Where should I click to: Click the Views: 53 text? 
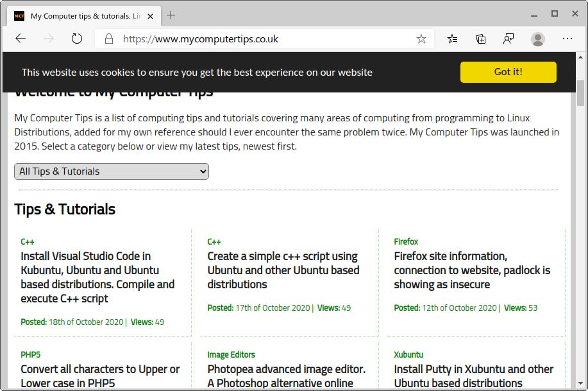coord(521,308)
